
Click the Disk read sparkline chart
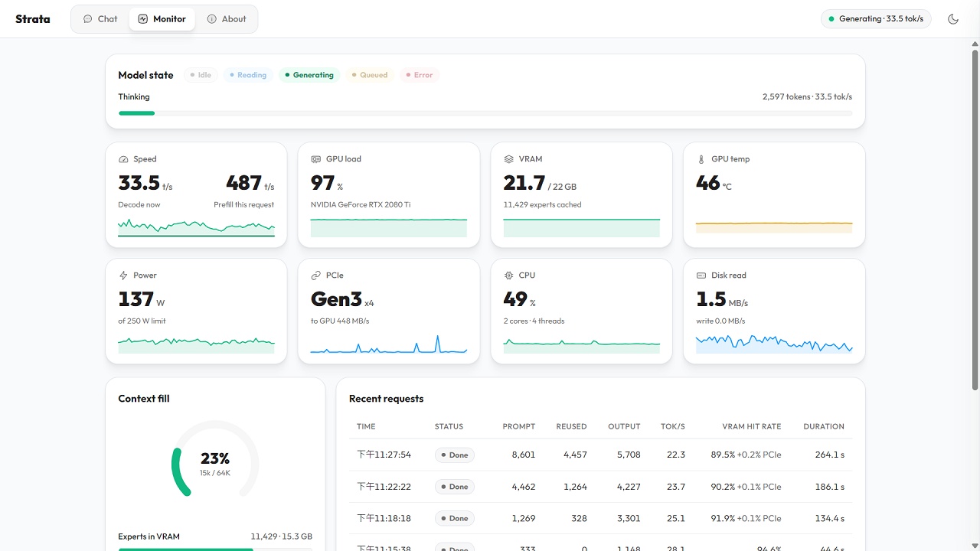tap(774, 344)
